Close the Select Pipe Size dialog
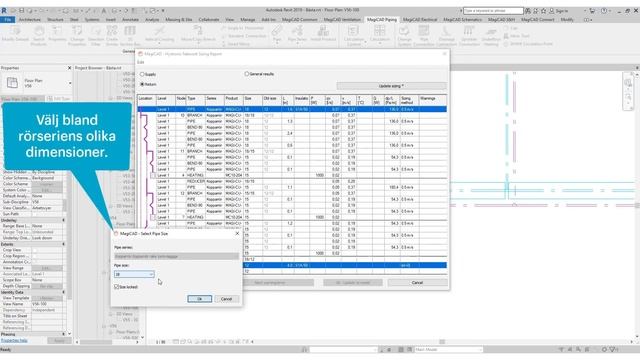The image size is (640, 360). (x=237, y=233)
